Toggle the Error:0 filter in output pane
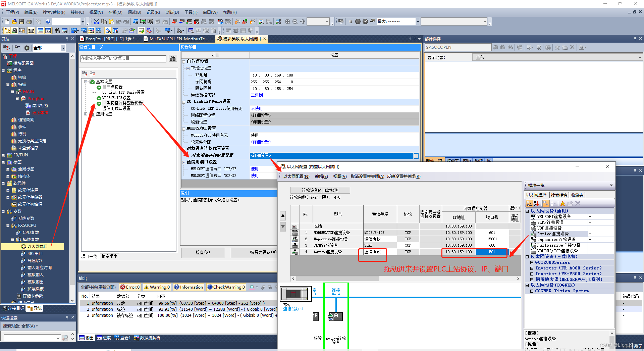This screenshot has width=644, height=351. pos(130,287)
